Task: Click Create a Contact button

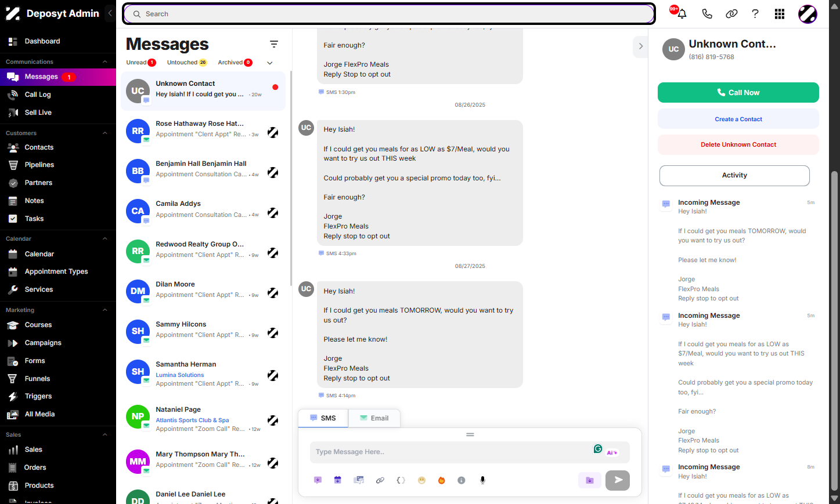Action: [x=738, y=119]
